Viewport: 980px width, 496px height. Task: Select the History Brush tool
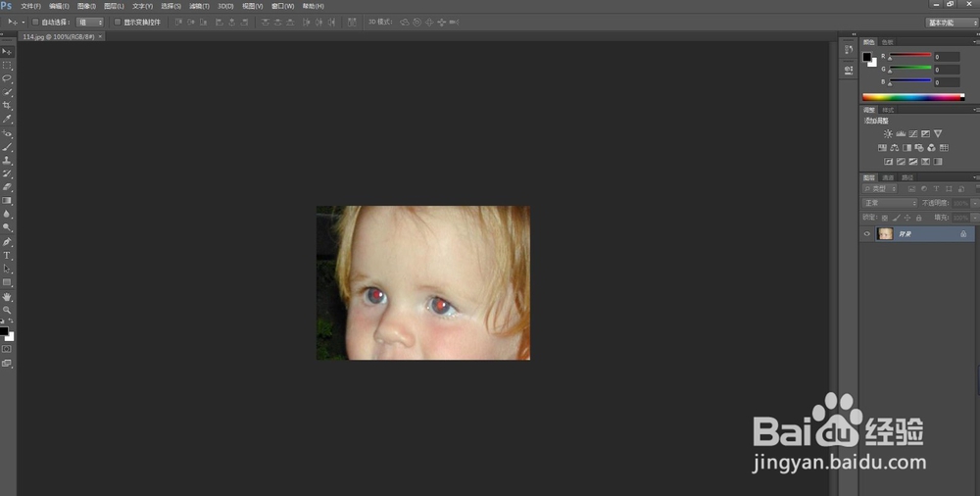tap(7, 174)
